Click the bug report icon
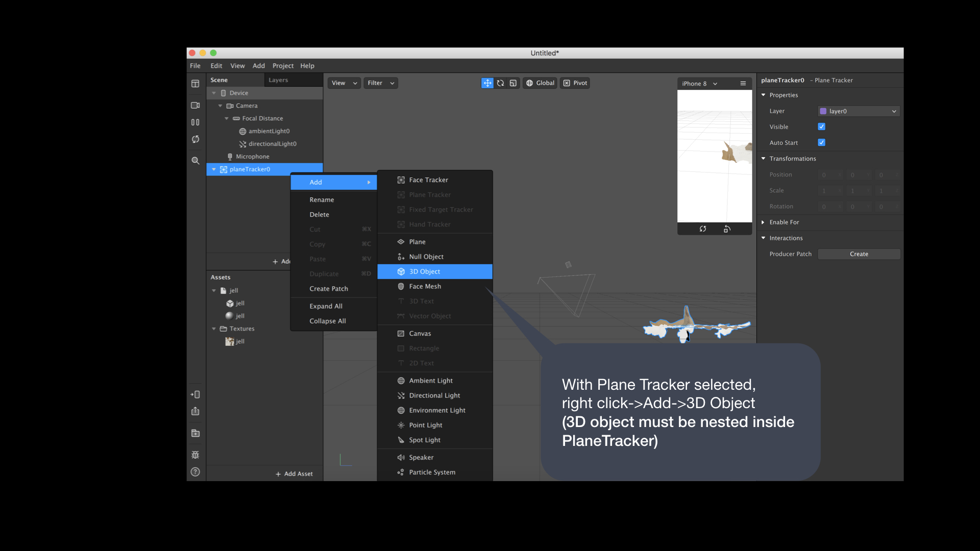 195,455
